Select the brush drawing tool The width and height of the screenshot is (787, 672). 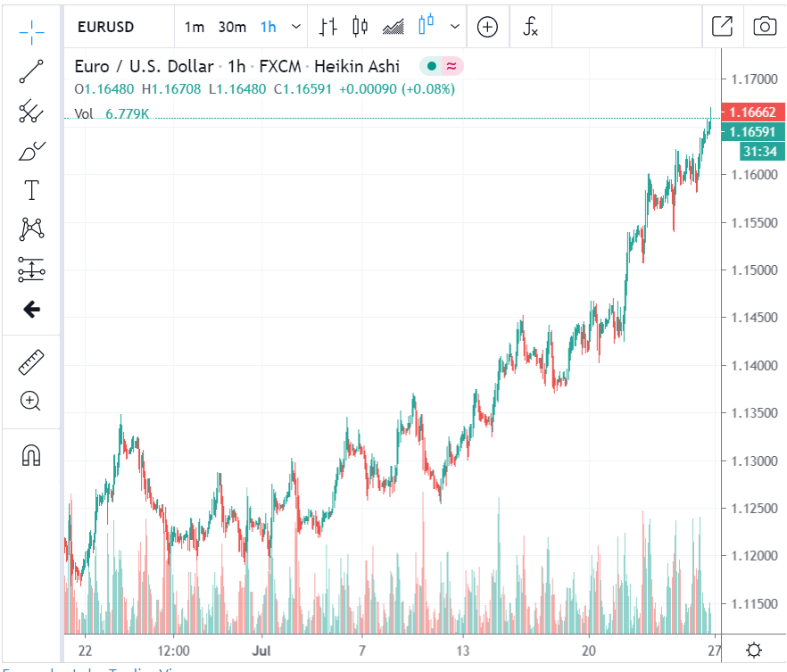point(31,151)
